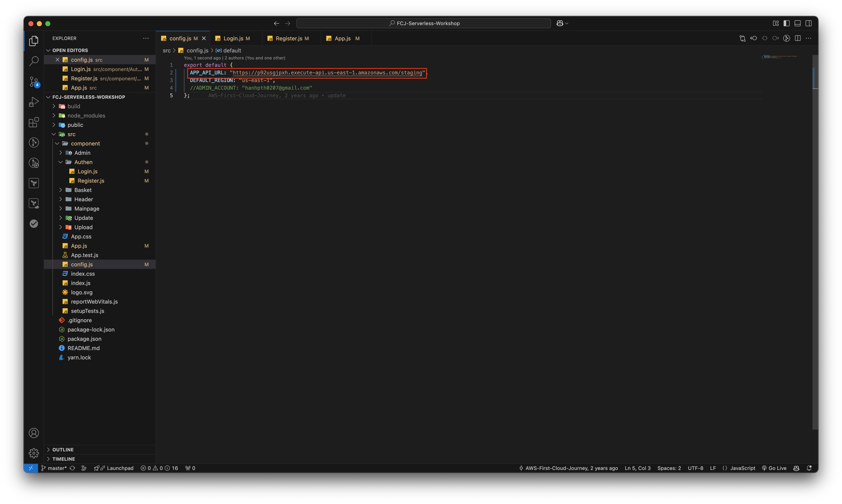Go forward using the right arrow

[288, 23]
